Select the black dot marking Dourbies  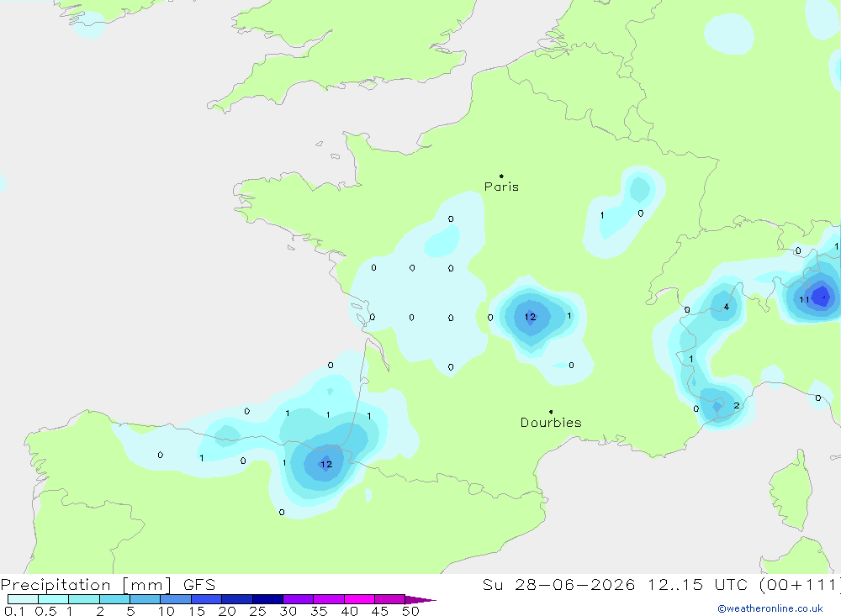pyautogui.click(x=551, y=412)
